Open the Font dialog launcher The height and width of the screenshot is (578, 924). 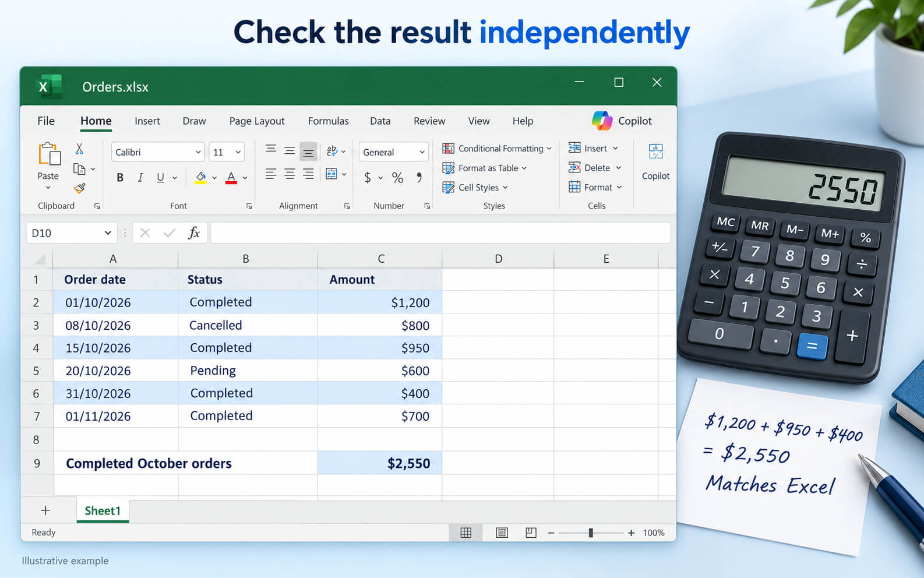click(x=249, y=206)
